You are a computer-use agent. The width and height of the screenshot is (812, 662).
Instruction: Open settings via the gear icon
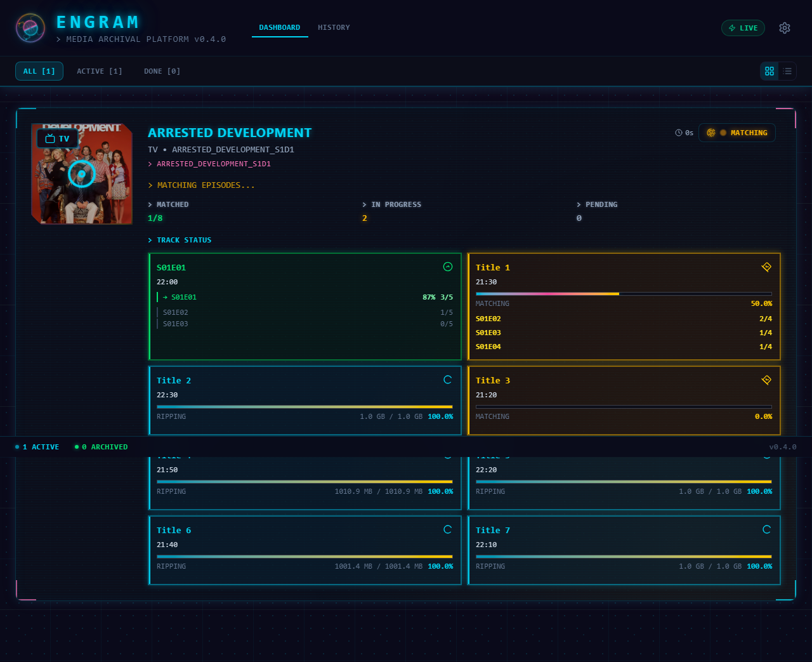[785, 28]
